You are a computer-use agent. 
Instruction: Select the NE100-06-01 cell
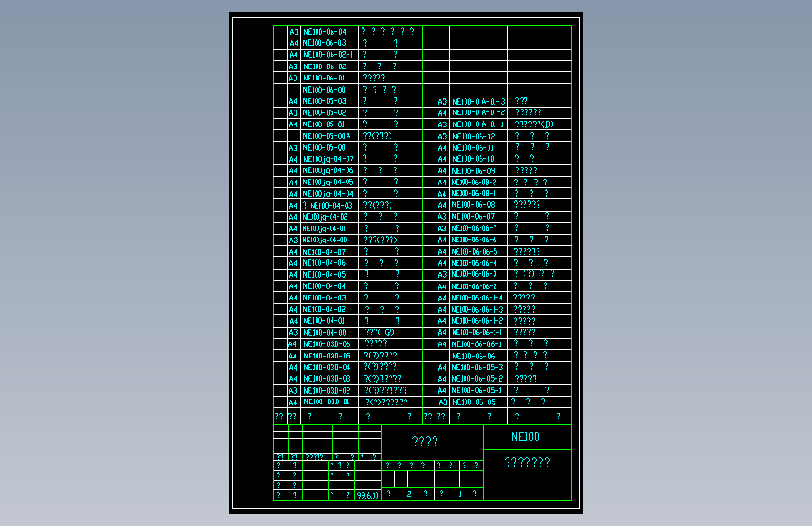pyautogui.click(x=330, y=78)
